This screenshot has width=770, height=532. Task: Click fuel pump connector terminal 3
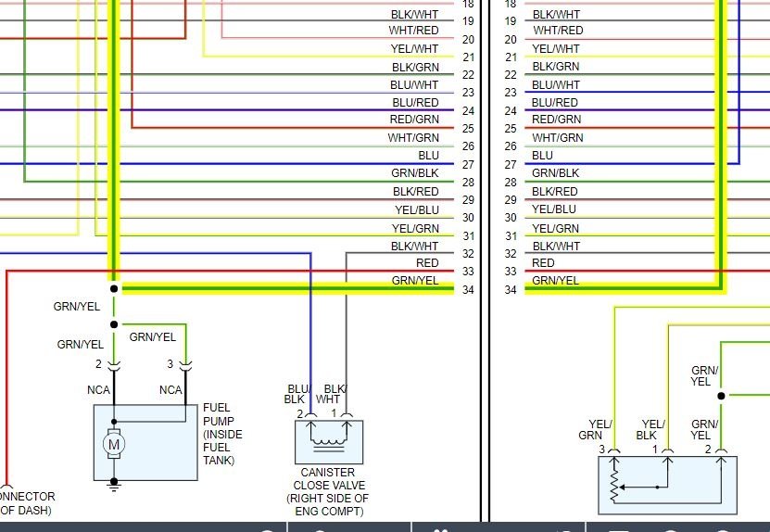(186, 365)
